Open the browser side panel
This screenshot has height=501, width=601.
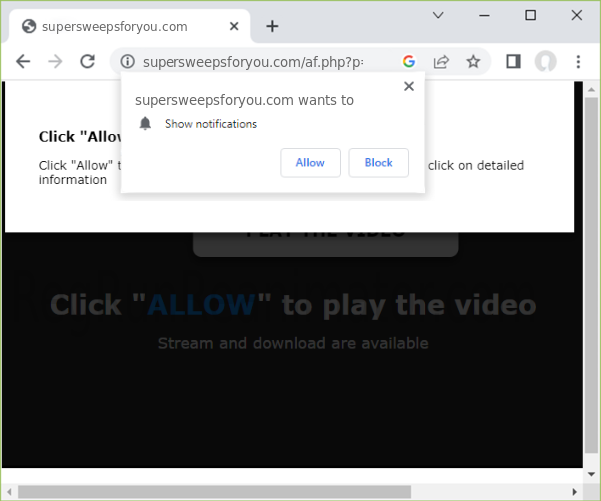coord(513,62)
